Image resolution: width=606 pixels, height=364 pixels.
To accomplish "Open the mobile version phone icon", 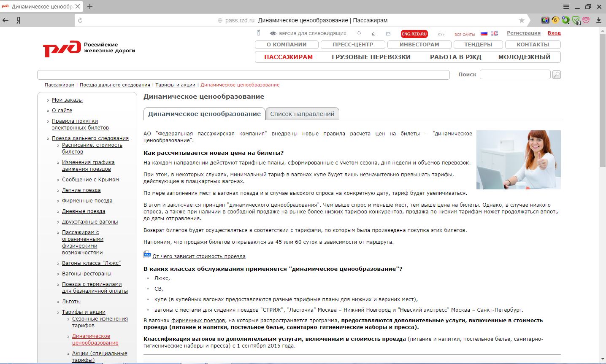I will pyautogui.click(x=259, y=33).
